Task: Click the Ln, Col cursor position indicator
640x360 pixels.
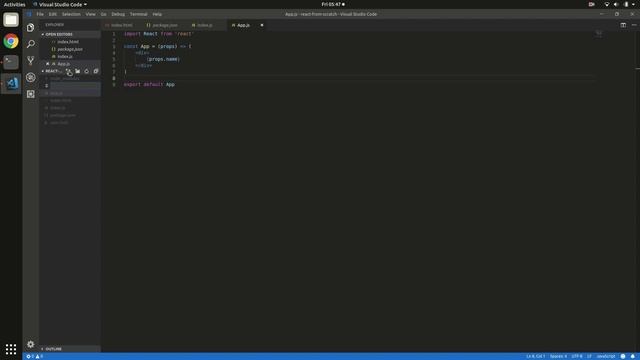Action: [536, 356]
